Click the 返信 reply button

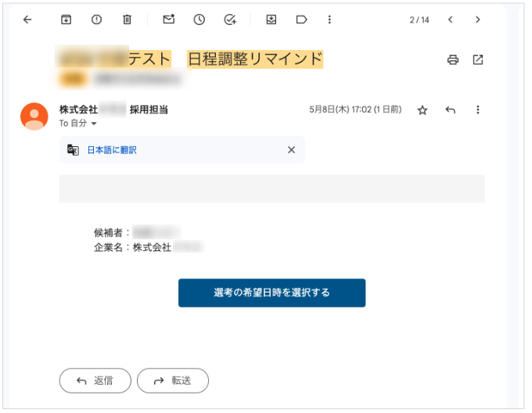(x=95, y=381)
